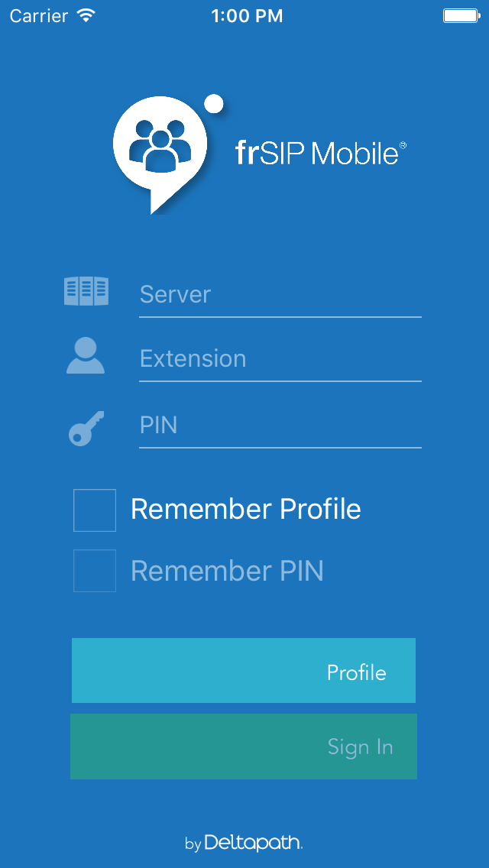The height and width of the screenshot is (868, 489).
Task: Click the Remember PIN label text
Action: [227, 571]
